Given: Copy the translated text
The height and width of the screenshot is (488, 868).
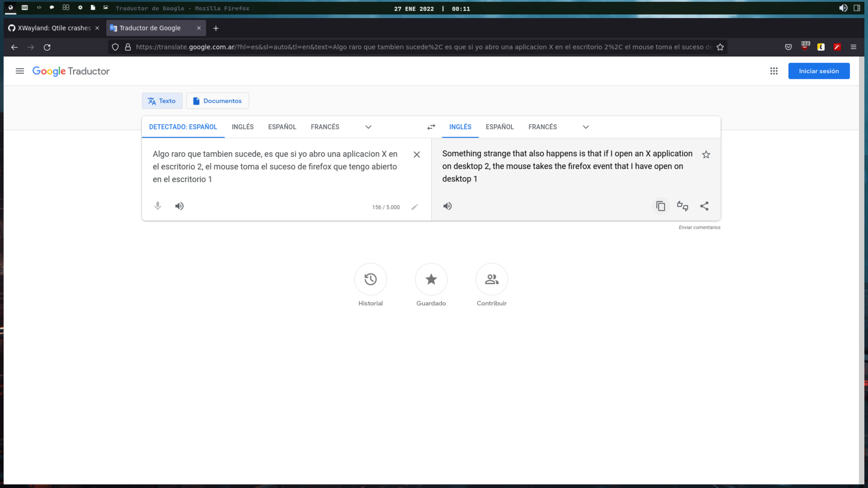Looking at the screenshot, I should tap(660, 206).
